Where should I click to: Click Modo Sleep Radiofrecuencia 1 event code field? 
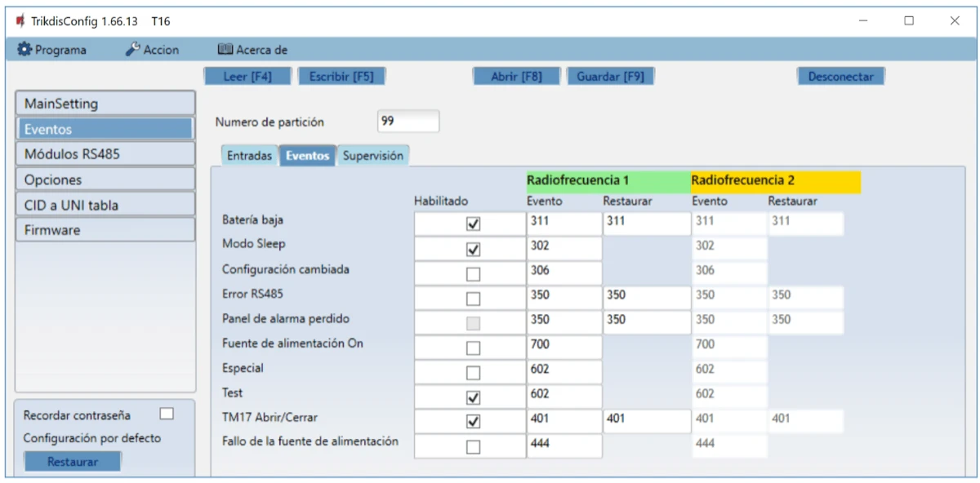(563, 246)
